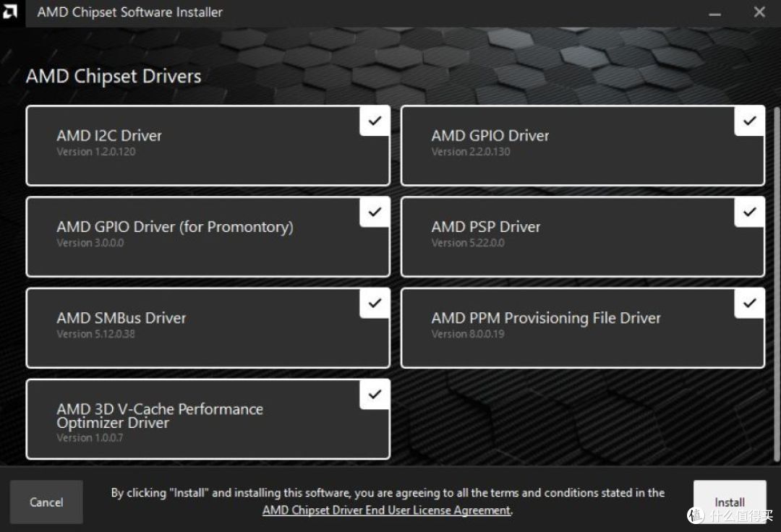Uncheck AMD 3D V-Cache Performance Optimizer Driver
The height and width of the screenshot is (532, 781).
coord(374,395)
